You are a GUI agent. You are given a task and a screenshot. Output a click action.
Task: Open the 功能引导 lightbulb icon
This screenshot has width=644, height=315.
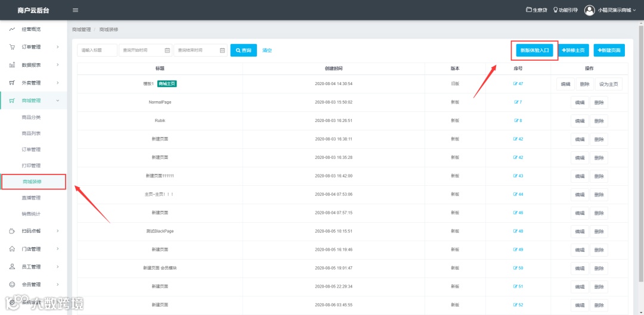556,10
